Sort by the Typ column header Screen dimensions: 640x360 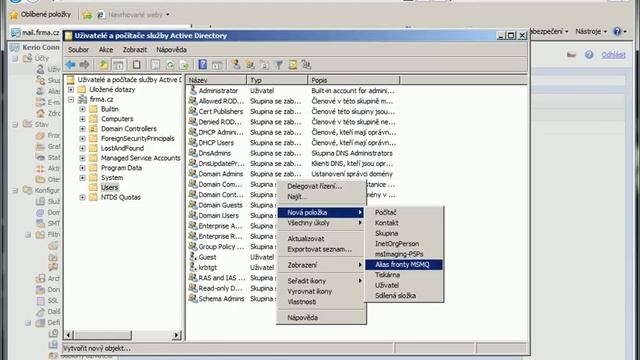pyautogui.click(x=277, y=80)
